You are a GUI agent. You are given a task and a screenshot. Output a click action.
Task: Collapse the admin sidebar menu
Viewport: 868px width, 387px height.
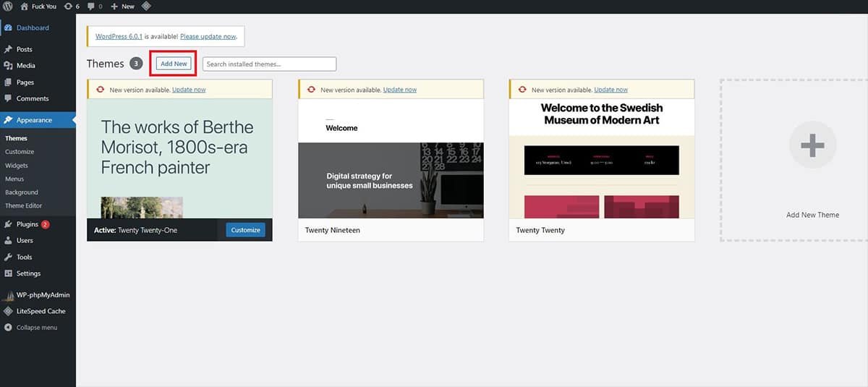click(x=36, y=328)
